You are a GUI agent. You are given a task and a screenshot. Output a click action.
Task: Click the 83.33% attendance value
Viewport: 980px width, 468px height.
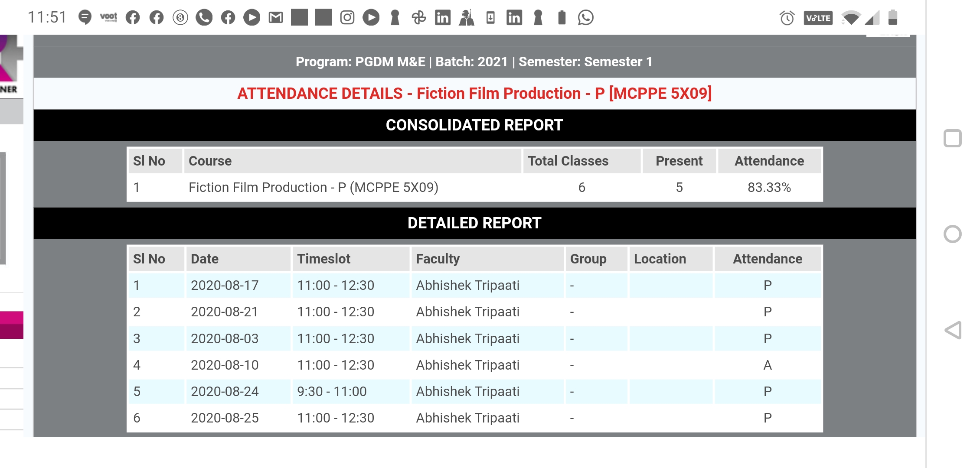[x=769, y=188]
